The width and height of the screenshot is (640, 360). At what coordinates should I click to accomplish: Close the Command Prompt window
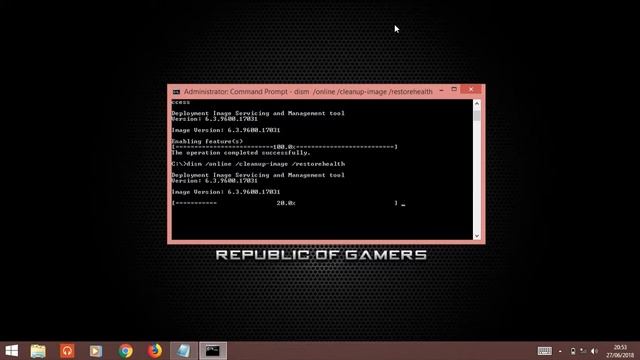(471, 89)
